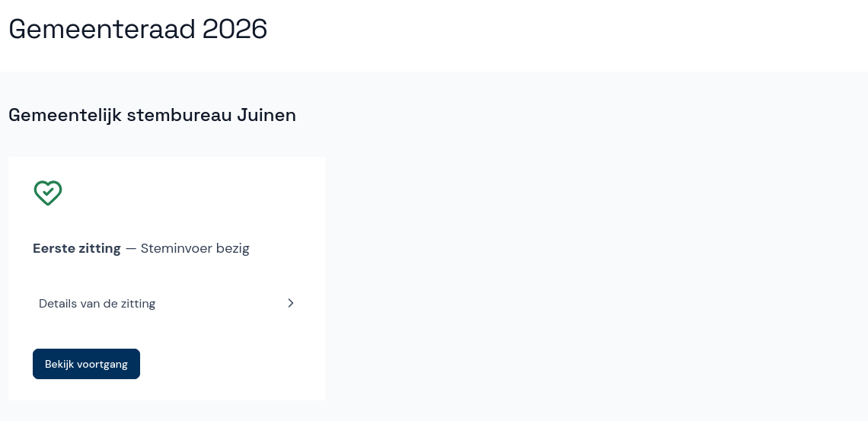Click the word zitting in the Details row

(138, 303)
